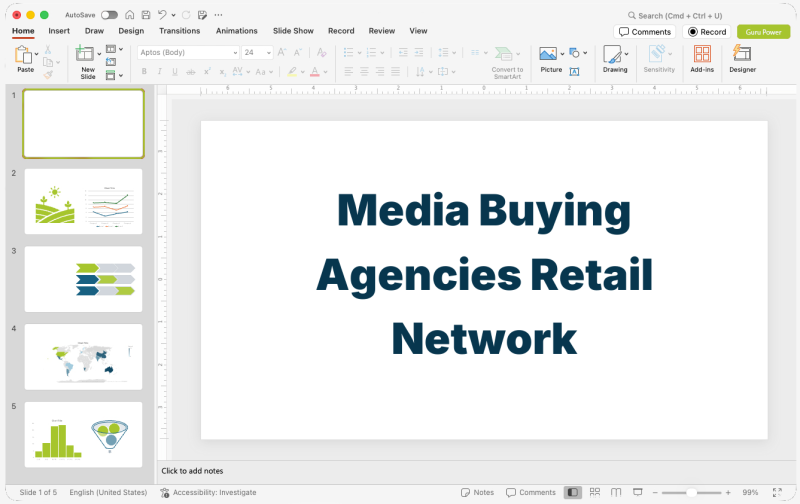Toggle Bold formatting

point(144,72)
